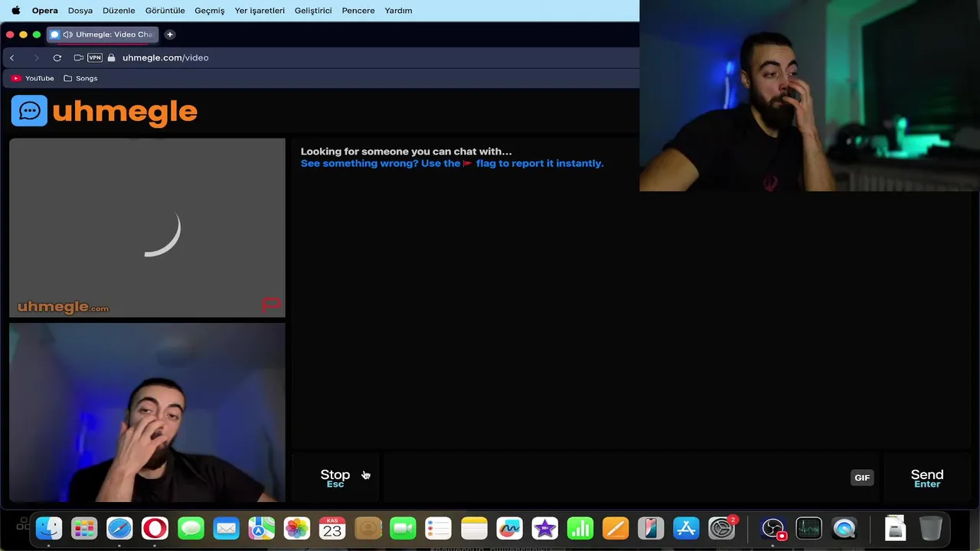
Task: Open Calendar from the Dock
Action: (332, 528)
